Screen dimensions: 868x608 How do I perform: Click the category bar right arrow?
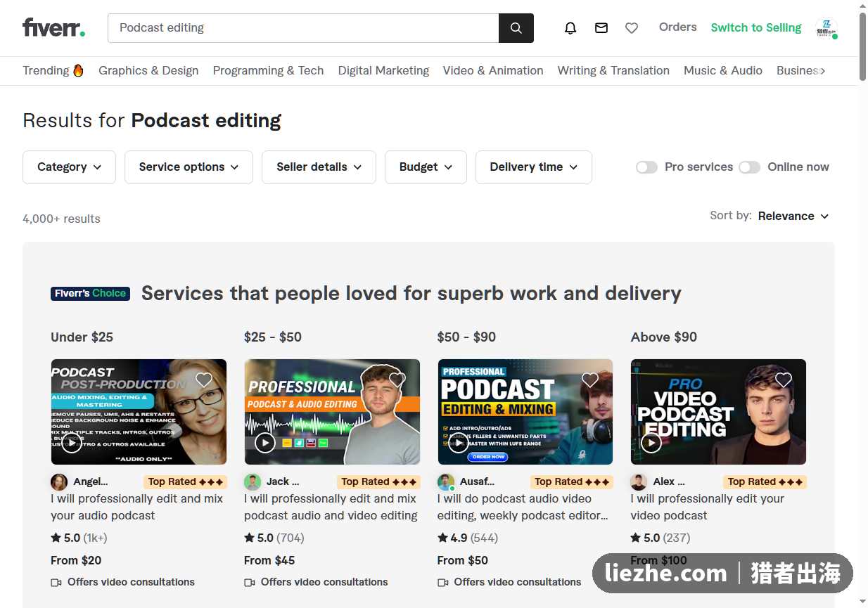point(823,71)
